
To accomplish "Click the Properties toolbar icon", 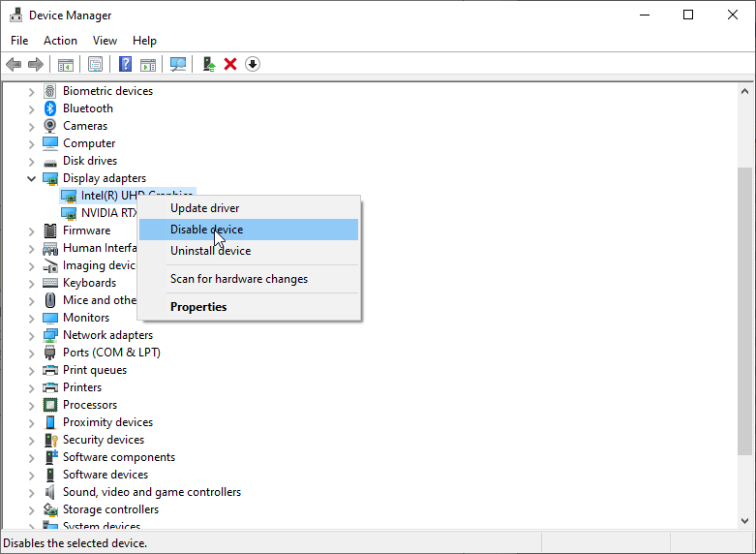I will tap(95, 64).
